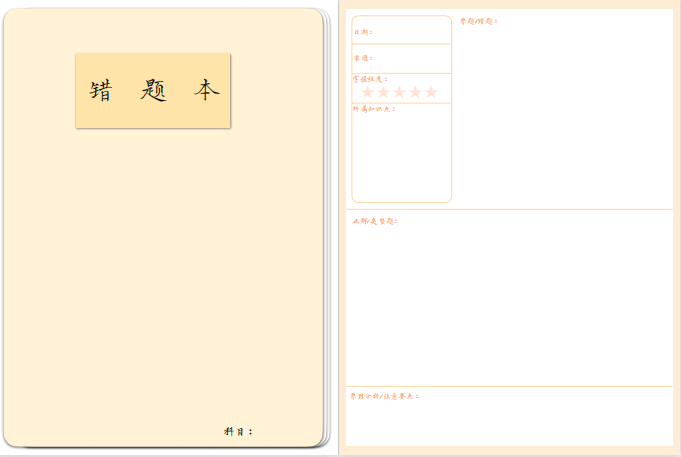Click the 原题/错题: heading
Image resolution: width=681 pixels, height=457 pixels.
[x=479, y=21]
